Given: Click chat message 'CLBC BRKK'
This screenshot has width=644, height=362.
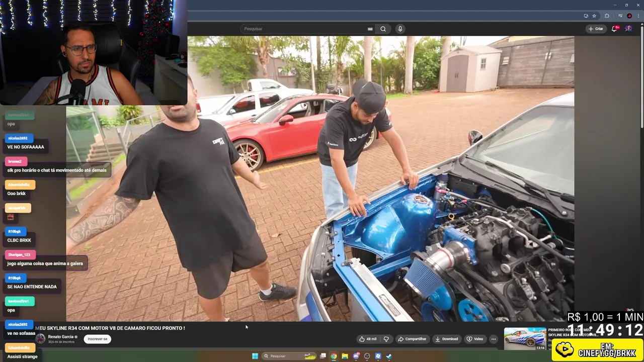Looking at the screenshot, I should coord(19,240).
